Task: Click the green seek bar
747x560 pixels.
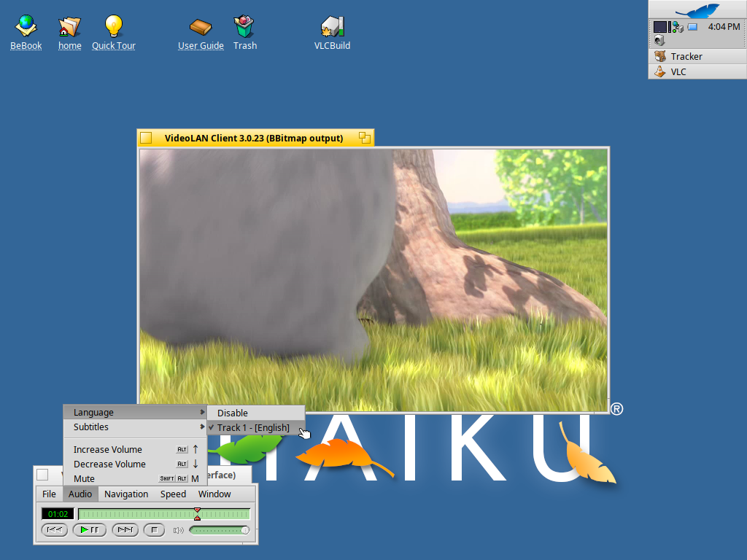Action: coord(164,514)
